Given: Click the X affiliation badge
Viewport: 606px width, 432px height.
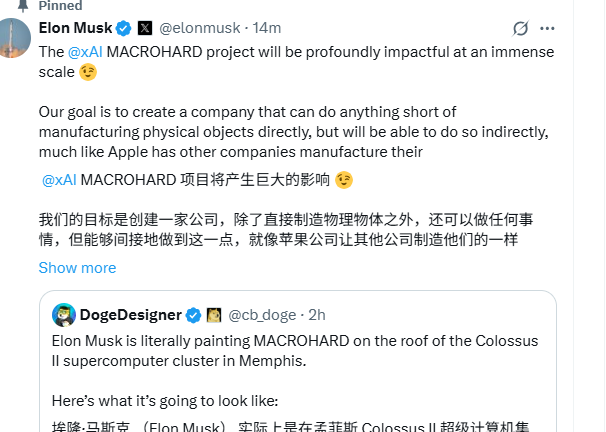Looking at the screenshot, I should [145, 28].
